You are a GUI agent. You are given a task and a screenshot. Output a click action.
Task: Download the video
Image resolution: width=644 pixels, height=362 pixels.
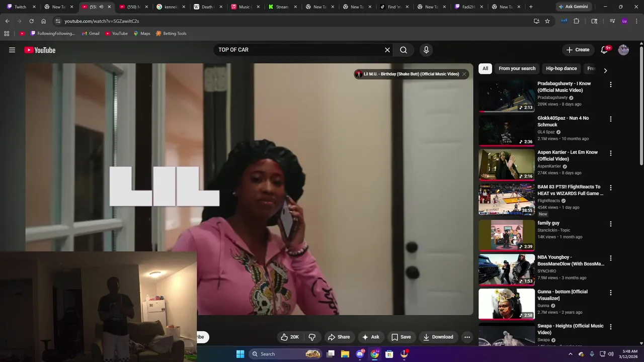click(438, 337)
